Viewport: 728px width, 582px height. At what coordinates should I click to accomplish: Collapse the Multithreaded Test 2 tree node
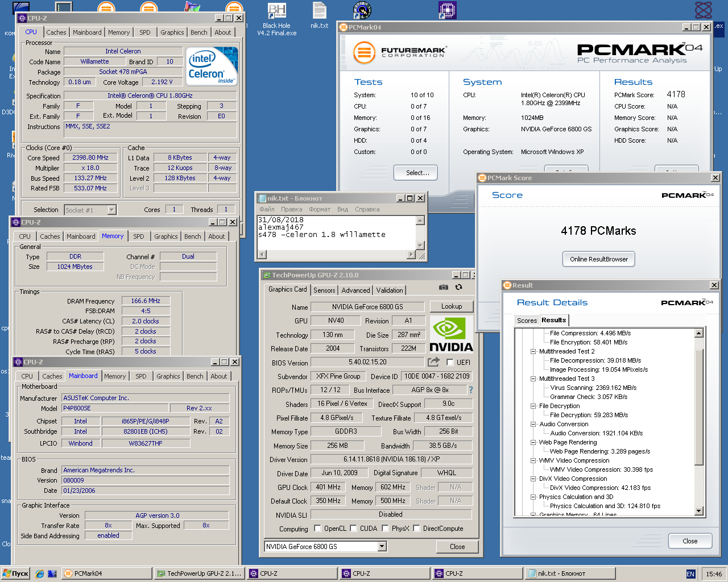(533, 351)
